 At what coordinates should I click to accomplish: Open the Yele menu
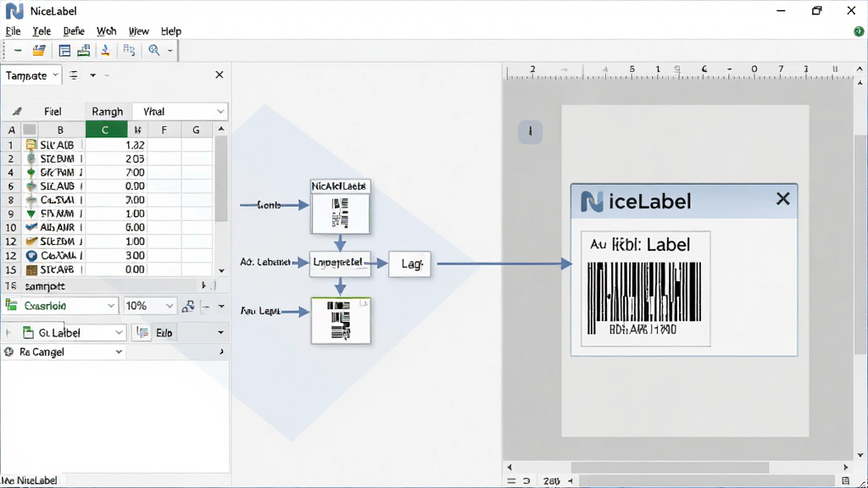point(42,31)
